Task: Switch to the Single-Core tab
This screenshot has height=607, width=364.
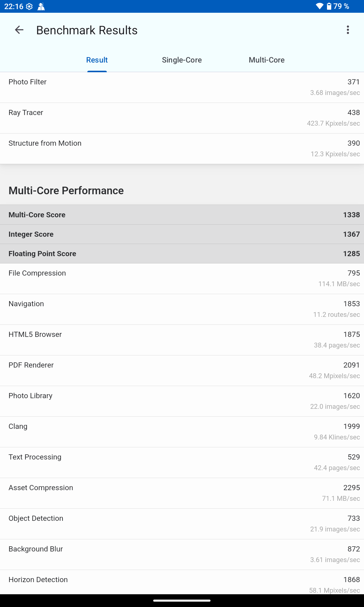Action: pyautogui.click(x=182, y=60)
